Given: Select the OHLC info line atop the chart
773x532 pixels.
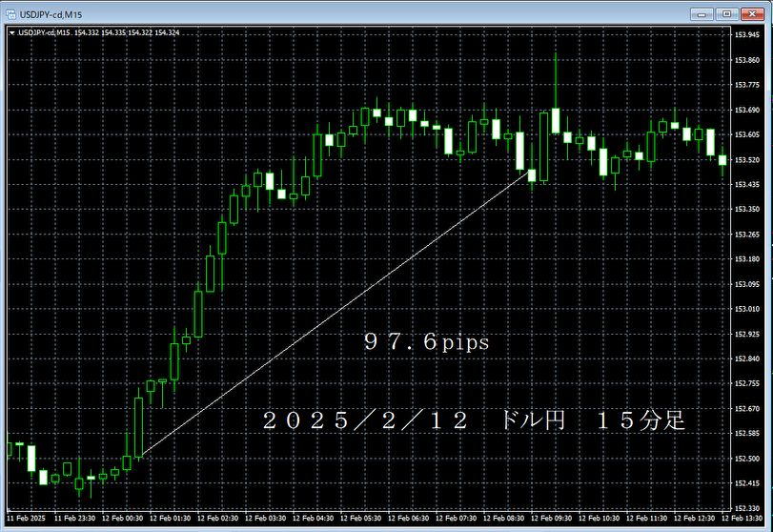Looking at the screenshot, I should pos(98,32).
